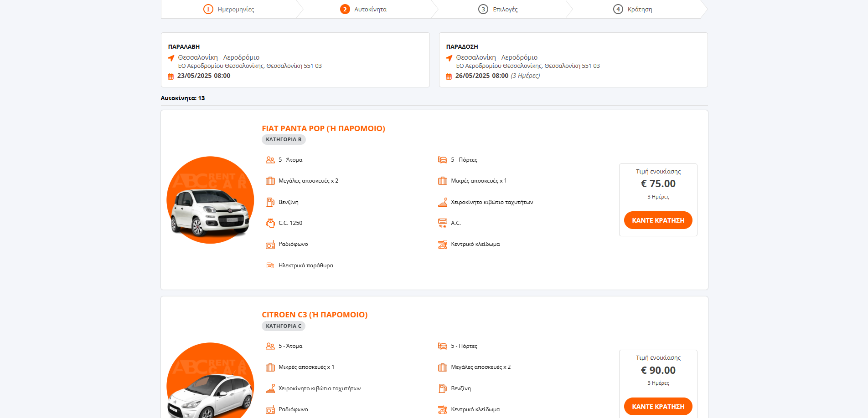
Task: Click Citroen C3 persons icon
Action: tap(270, 346)
